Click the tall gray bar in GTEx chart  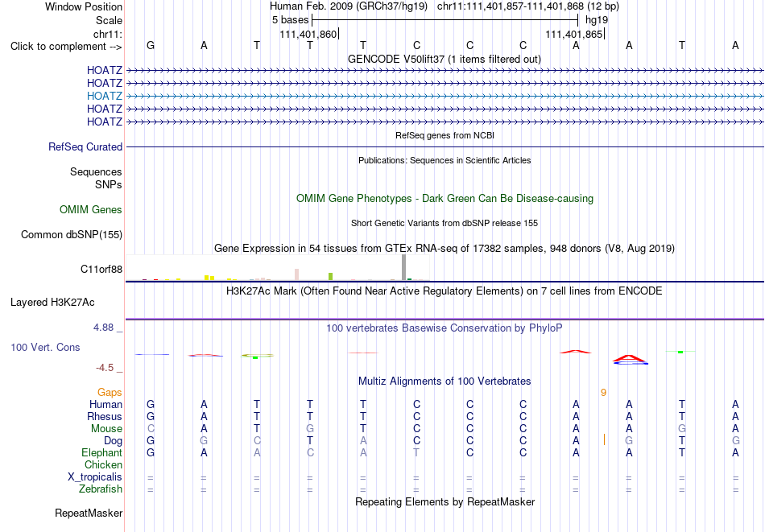point(404,267)
